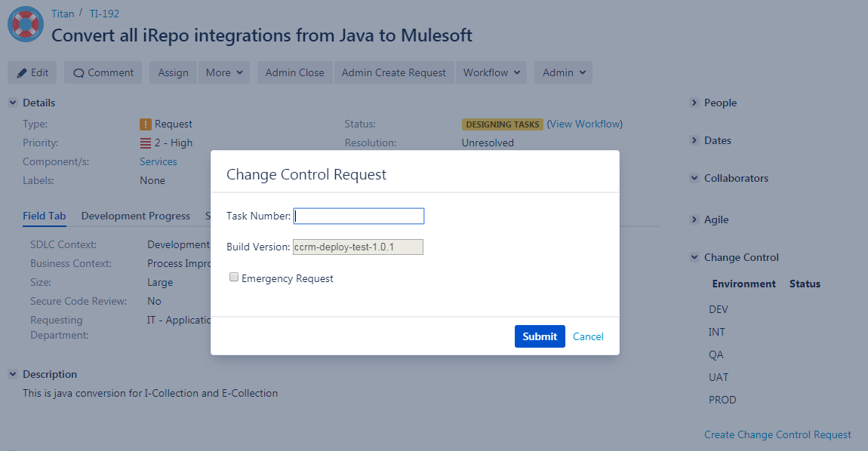Click the Create Change Control Request link

[777, 435]
